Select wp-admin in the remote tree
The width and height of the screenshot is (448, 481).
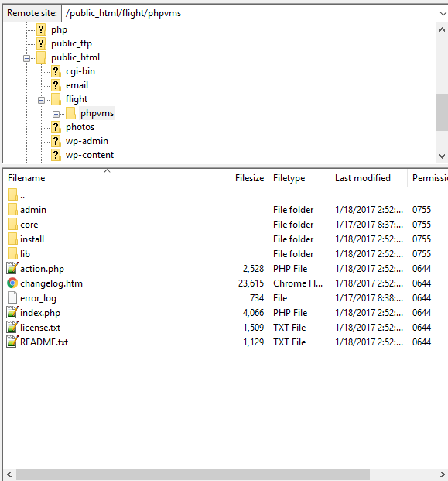click(87, 141)
